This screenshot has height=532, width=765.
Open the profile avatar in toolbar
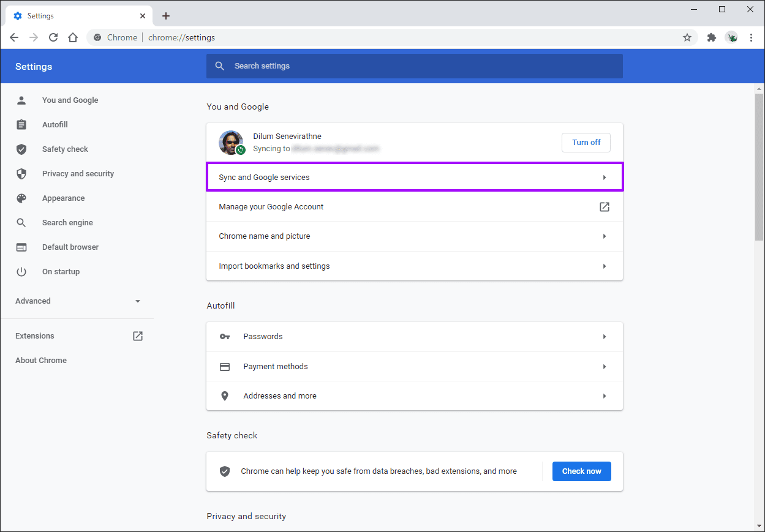731,37
